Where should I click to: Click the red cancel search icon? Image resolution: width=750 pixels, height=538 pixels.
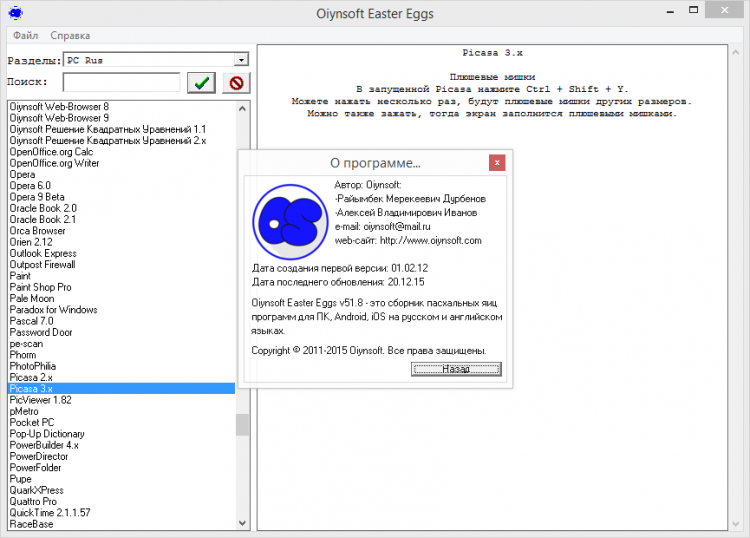coord(236,83)
